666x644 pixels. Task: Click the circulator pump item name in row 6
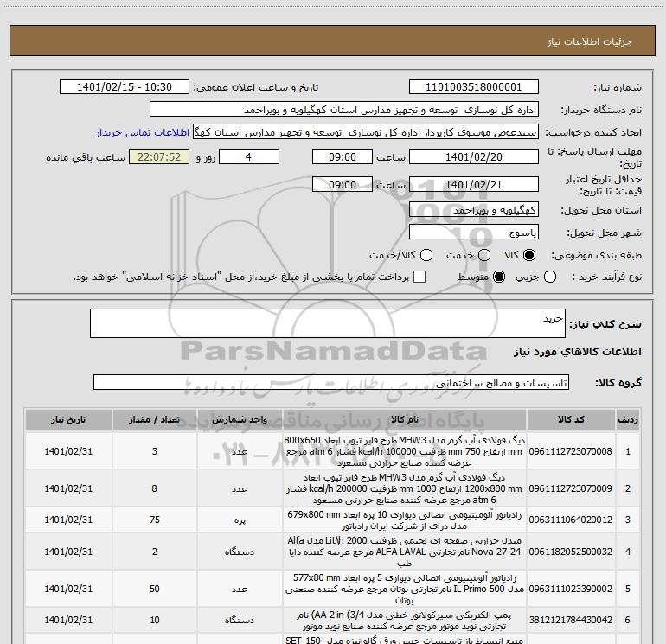pos(405,620)
